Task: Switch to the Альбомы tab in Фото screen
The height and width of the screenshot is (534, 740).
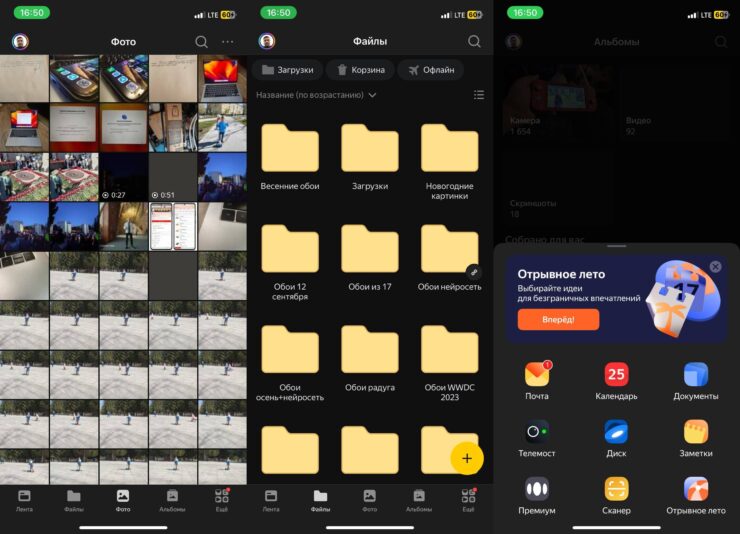Action: pos(172,499)
